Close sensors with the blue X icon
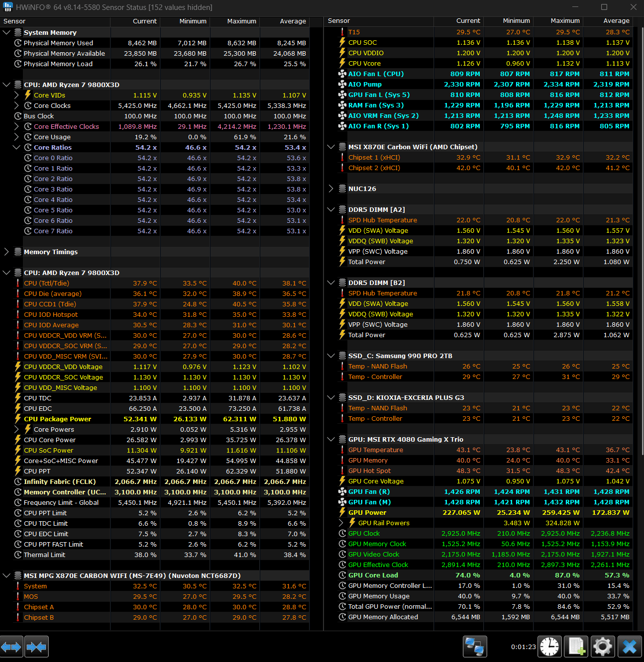The image size is (644, 662). pyautogui.click(x=630, y=647)
